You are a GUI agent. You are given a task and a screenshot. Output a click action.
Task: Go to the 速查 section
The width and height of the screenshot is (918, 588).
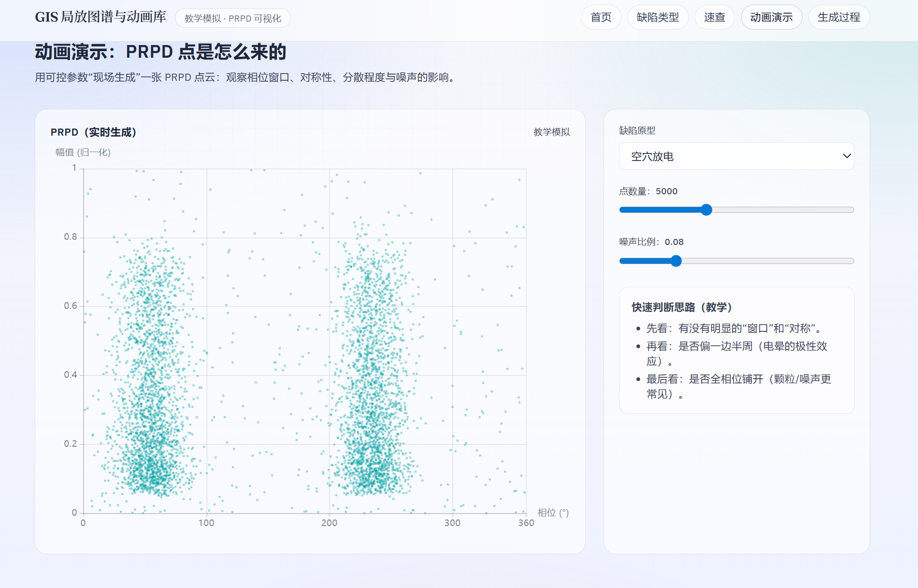tap(714, 17)
